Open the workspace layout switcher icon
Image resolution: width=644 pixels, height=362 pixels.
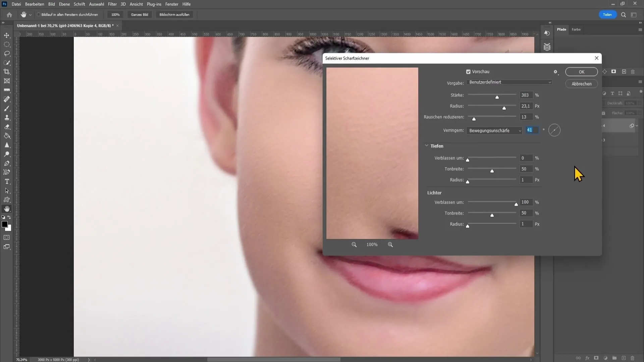point(634,15)
